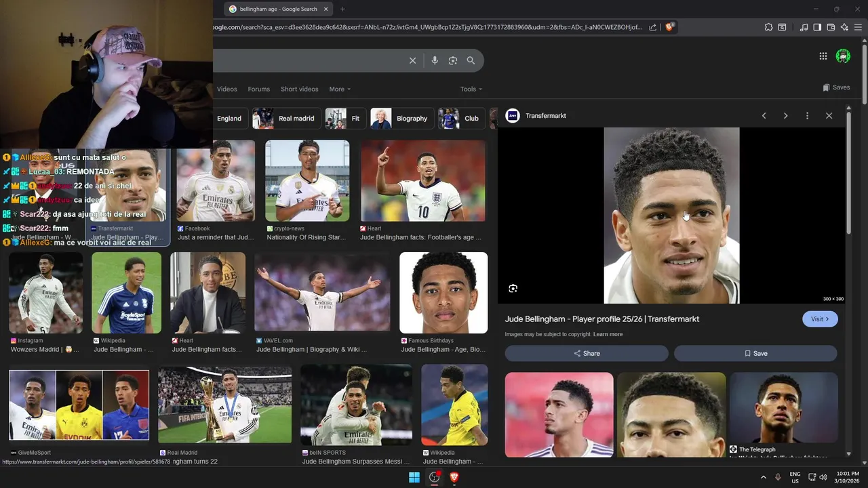Open the Windows Start menu
This screenshot has width=868, height=488.
coord(414,477)
